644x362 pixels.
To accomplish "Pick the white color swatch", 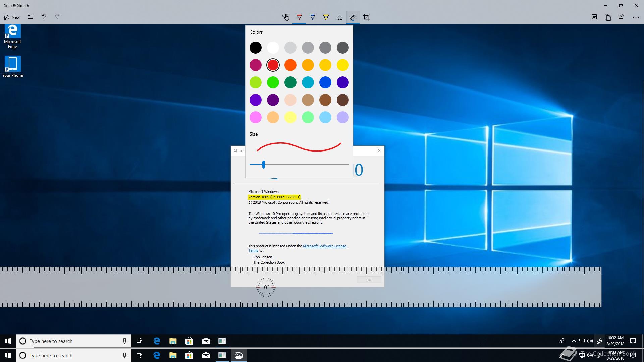I will coord(273,48).
